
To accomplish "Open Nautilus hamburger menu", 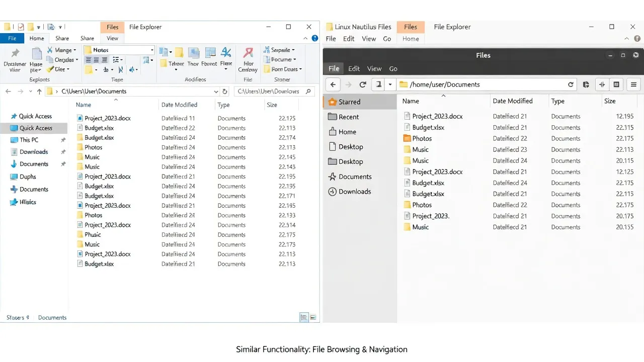I will (x=633, y=84).
